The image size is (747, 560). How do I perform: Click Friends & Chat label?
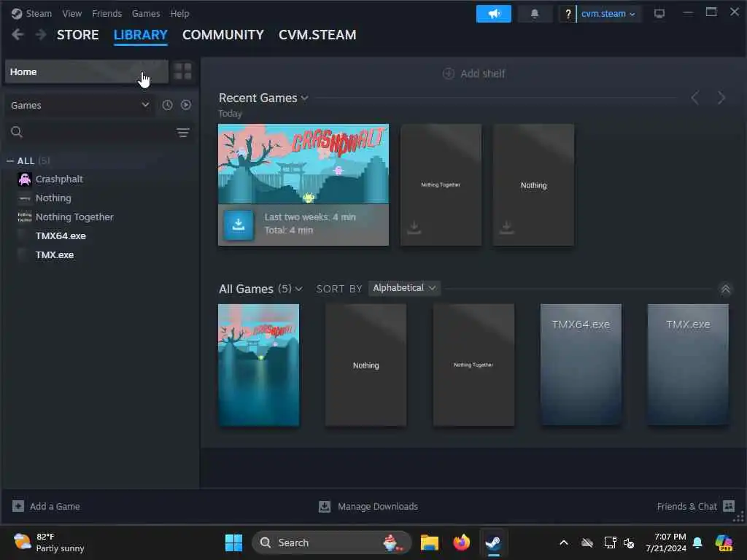click(x=686, y=507)
